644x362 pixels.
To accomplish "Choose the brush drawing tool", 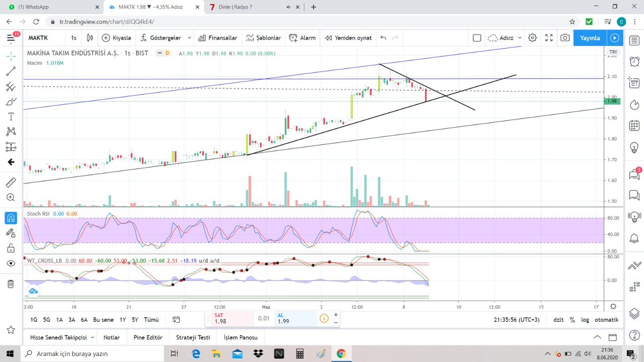I will (x=11, y=101).
